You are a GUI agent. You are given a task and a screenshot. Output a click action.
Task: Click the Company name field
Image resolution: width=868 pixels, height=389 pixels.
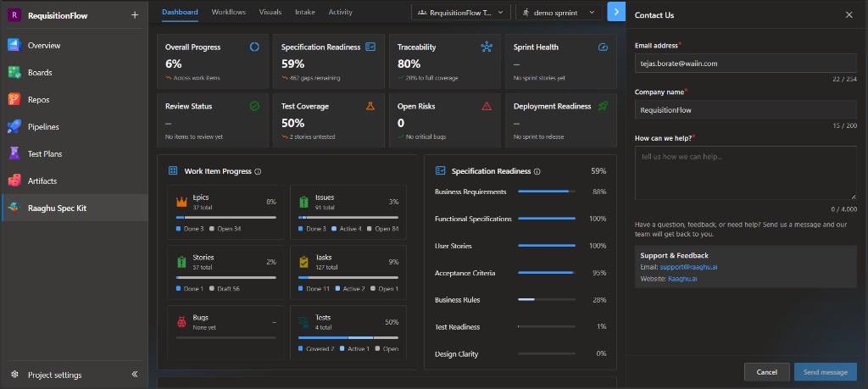pyautogui.click(x=746, y=110)
